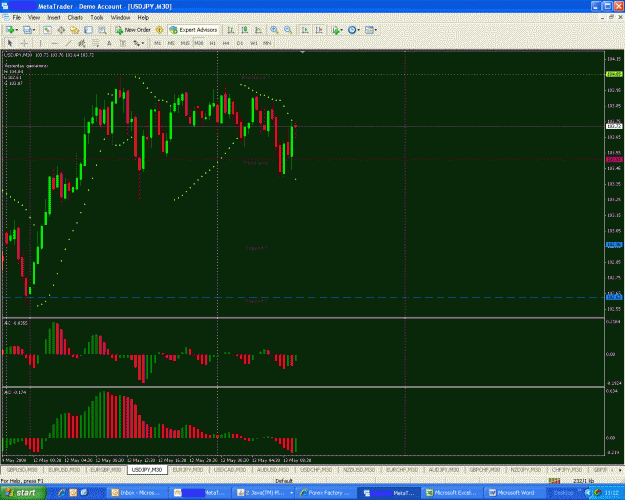The height and width of the screenshot is (500, 625).
Task: Draw a Horizontal Line tool
Action: tap(54, 43)
